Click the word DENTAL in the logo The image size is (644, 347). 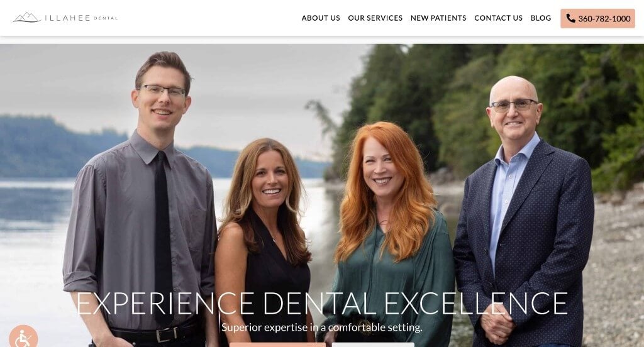click(x=106, y=18)
